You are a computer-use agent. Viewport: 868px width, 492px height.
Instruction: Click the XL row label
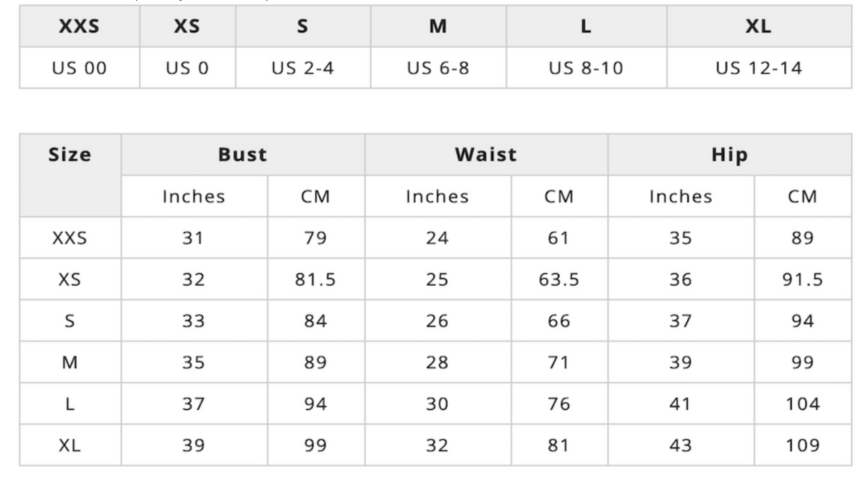70,445
